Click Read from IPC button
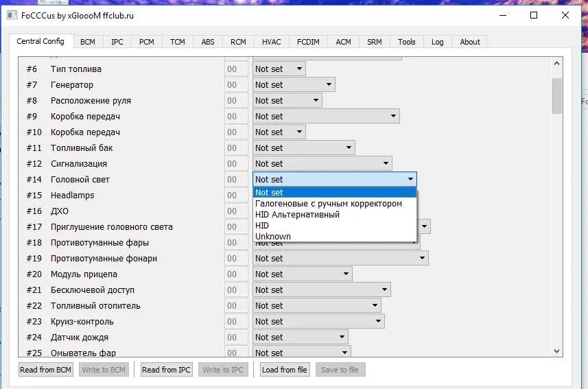The image size is (588, 389). point(166,370)
